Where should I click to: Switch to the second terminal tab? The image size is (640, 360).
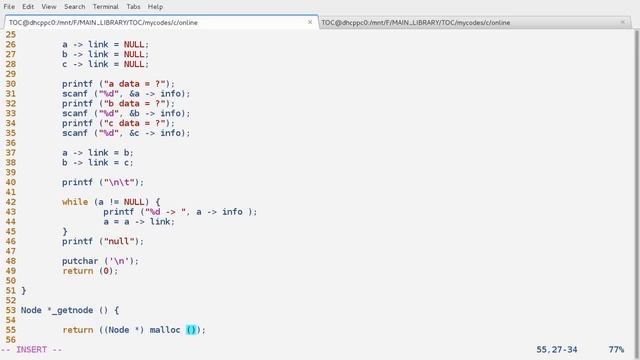coord(476,22)
